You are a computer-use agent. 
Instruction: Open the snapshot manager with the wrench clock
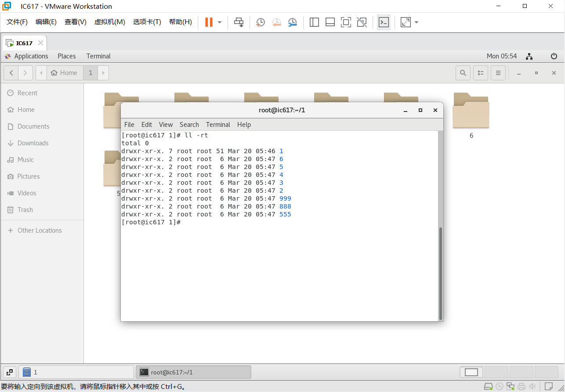click(292, 22)
